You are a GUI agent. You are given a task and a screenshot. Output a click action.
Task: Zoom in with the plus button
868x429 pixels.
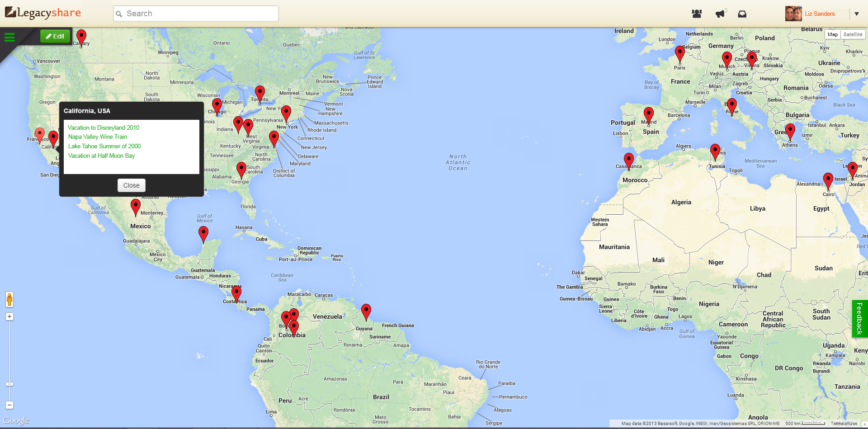[x=9, y=316]
